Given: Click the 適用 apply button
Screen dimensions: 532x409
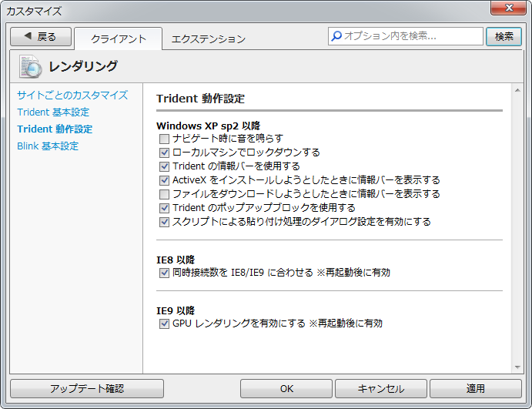Looking at the screenshot, I should [476, 389].
